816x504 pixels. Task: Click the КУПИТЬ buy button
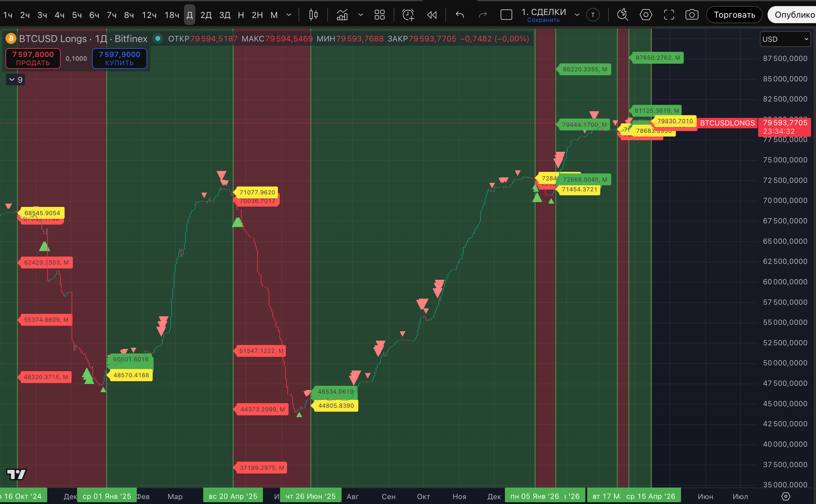pos(119,58)
